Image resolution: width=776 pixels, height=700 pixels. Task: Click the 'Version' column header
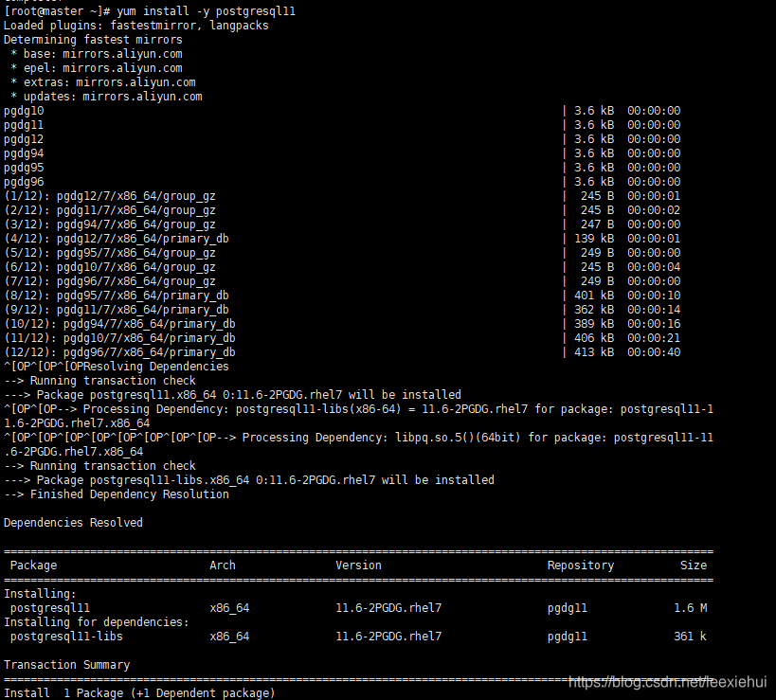(359, 565)
